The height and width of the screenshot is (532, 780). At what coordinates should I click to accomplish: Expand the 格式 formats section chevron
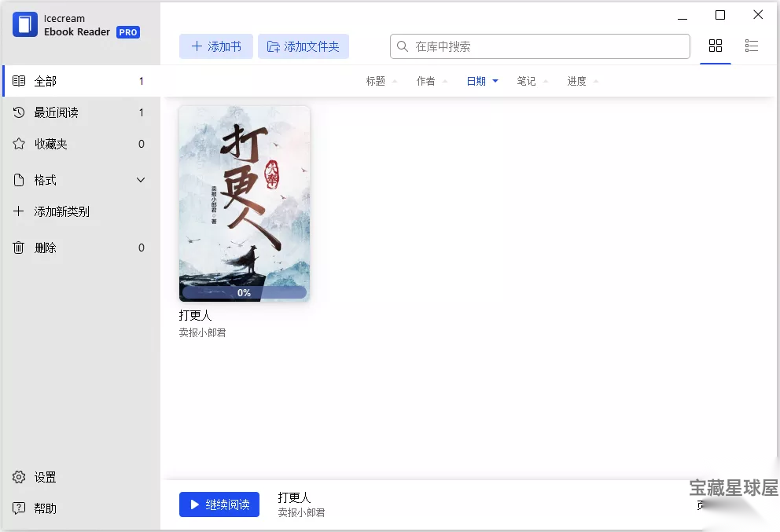coord(141,180)
